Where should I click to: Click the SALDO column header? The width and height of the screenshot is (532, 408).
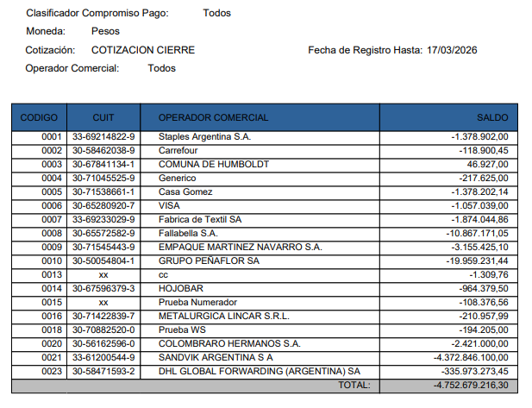[x=448, y=117]
